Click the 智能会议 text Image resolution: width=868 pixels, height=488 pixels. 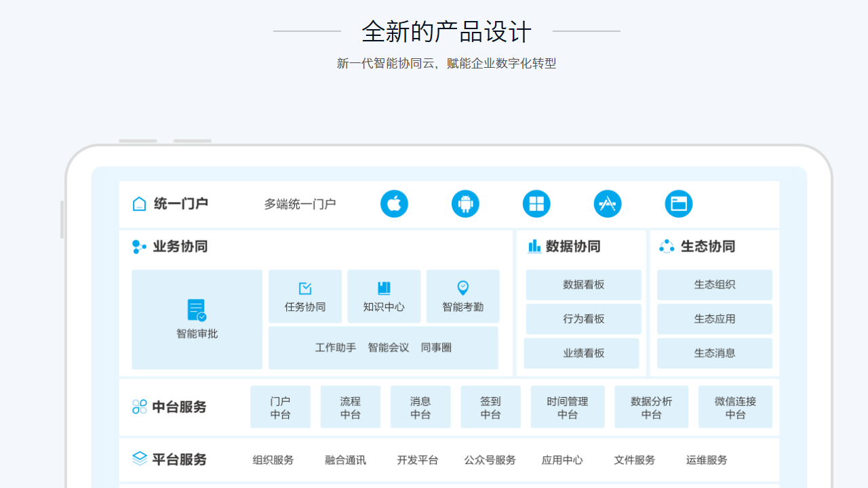click(x=389, y=348)
